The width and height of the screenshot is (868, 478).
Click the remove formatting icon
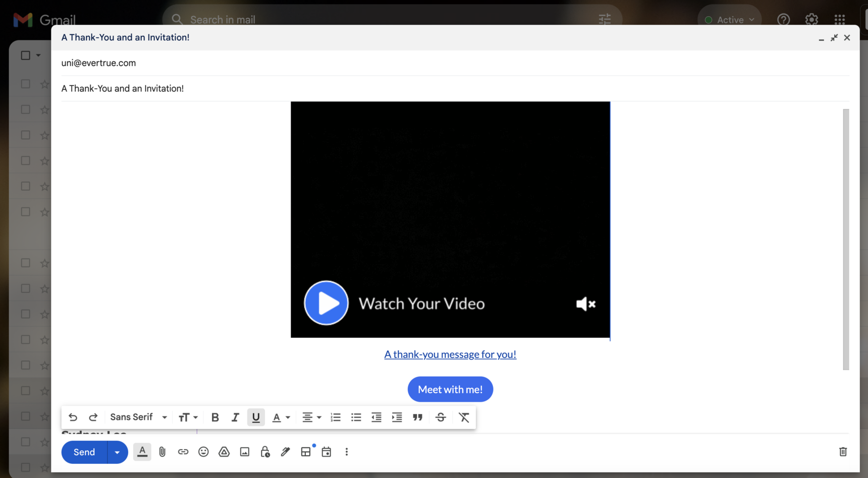[464, 417]
